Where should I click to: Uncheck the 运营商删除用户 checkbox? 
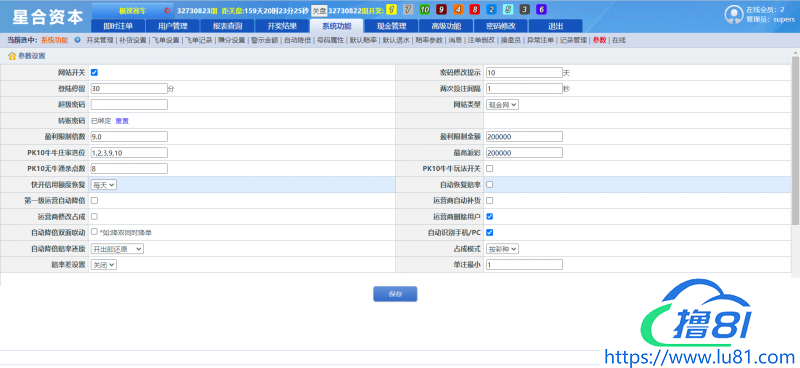click(489, 216)
